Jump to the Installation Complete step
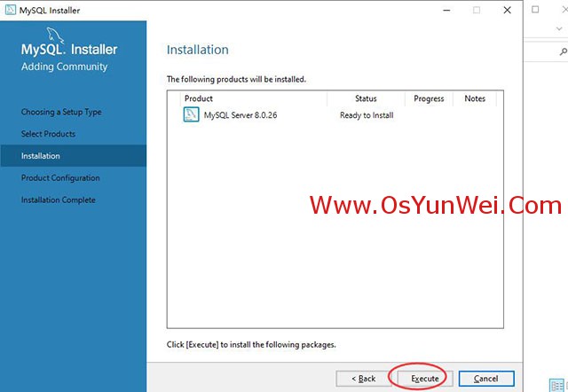Screen dimensions: 568x392 tap(59, 200)
